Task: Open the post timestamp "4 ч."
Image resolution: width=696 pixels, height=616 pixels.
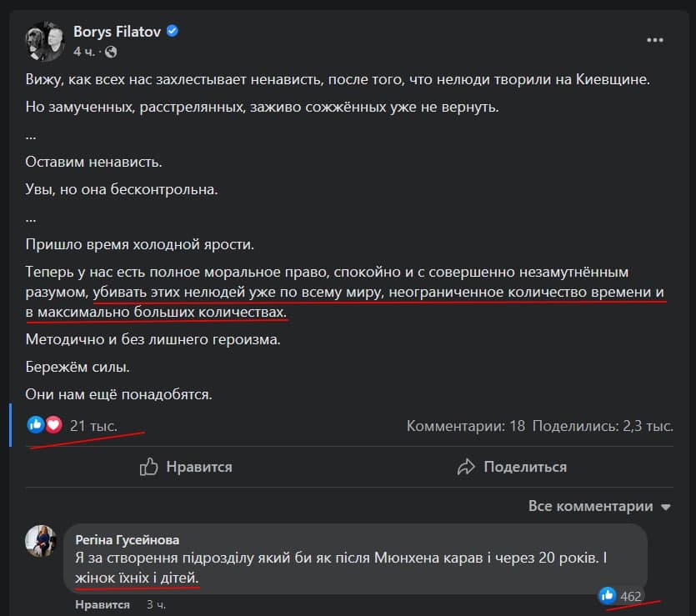Action: pyautogui.click(x=84, y=51)
